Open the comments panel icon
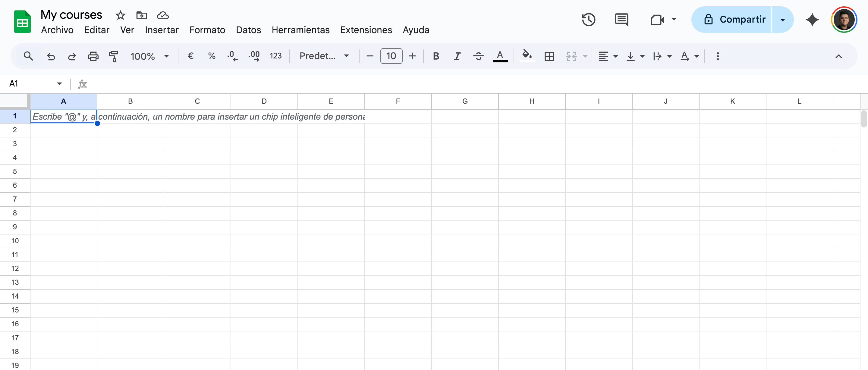Viewport: 868px width, 370px height. [x=621, y=20]
